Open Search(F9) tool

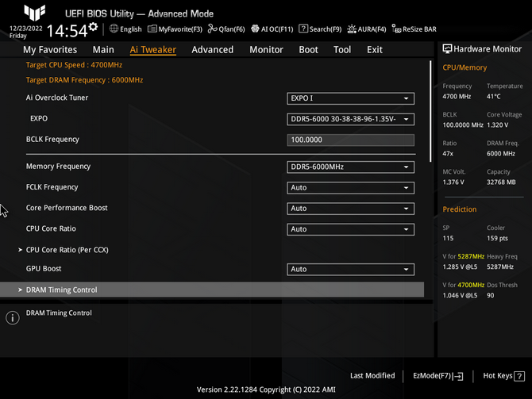point(320,29)
